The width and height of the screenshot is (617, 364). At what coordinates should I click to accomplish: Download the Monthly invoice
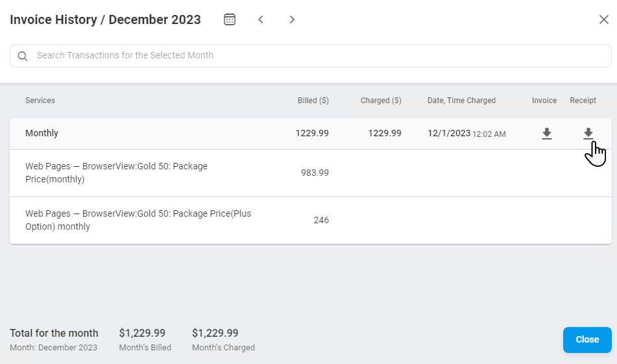coord(547,134)
